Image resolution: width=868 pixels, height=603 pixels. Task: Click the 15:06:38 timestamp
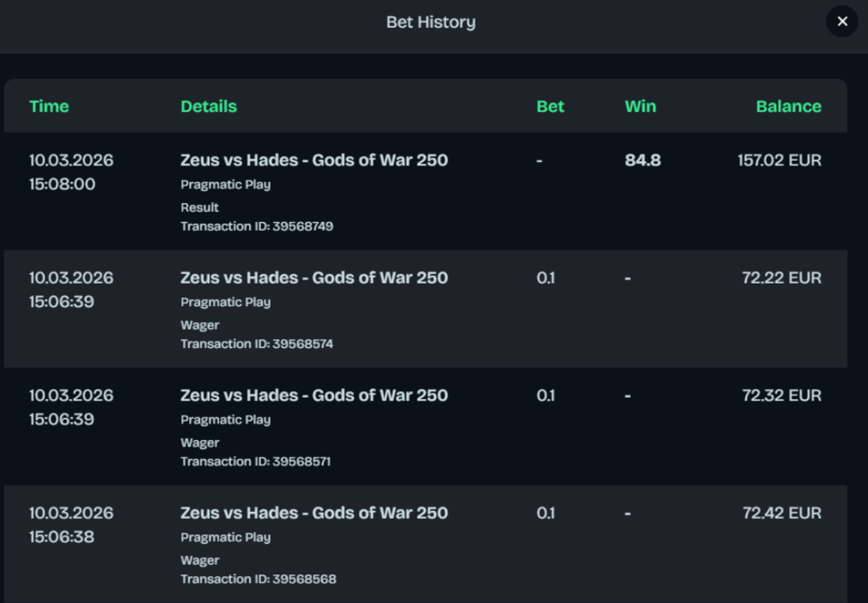point(62,537)
